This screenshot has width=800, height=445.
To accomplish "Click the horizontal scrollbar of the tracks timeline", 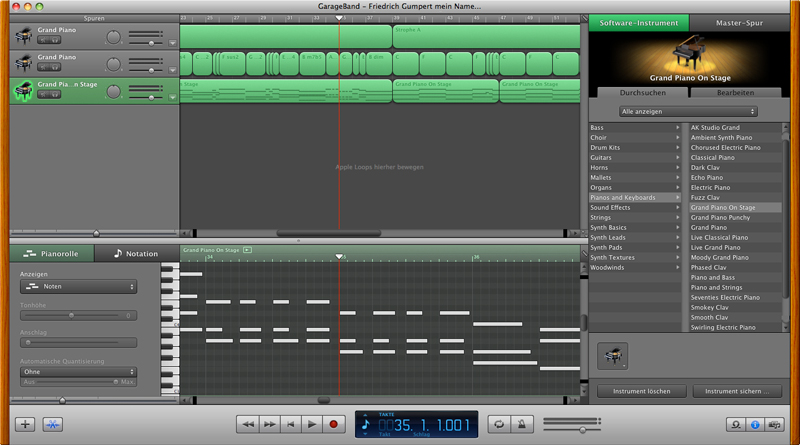I will point(328,233).
